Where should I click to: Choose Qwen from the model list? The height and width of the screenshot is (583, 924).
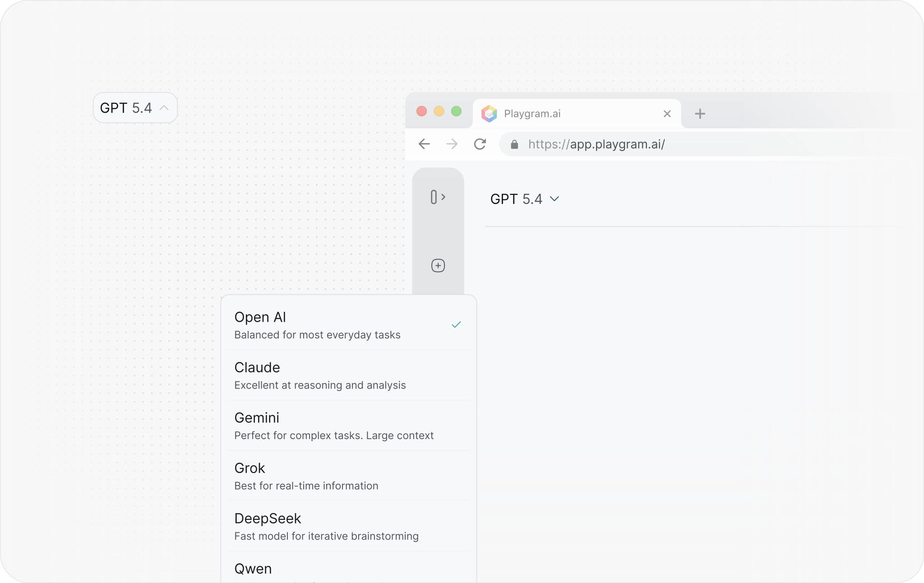349,568
